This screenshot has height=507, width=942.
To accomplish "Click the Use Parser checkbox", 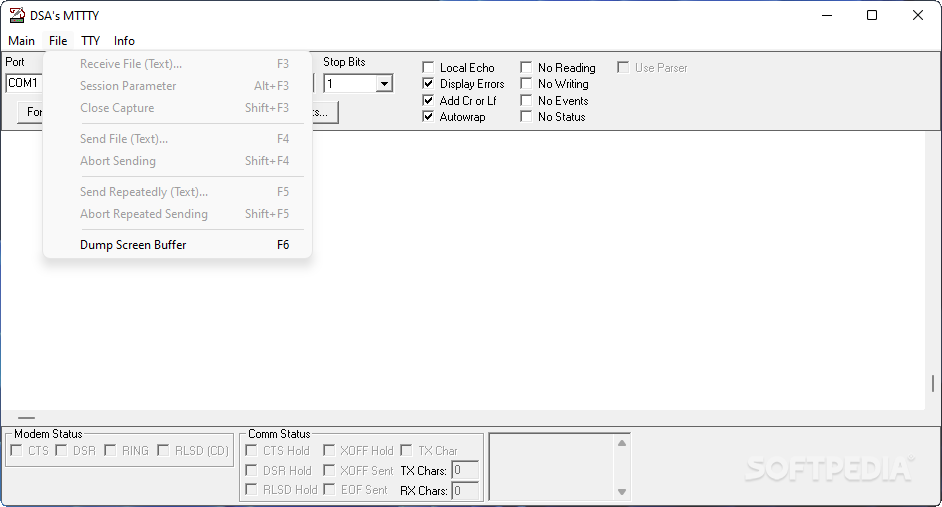I will point(624,67).
